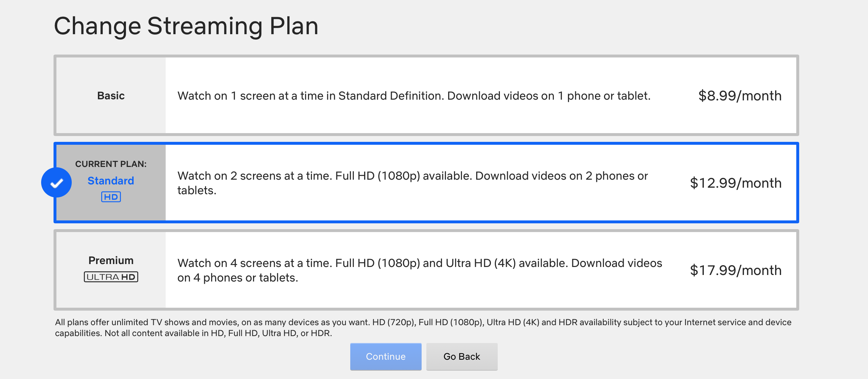Click the Basic plan Standard Definition description
Screen dimensions: 868x379
(x=414, y=96)
